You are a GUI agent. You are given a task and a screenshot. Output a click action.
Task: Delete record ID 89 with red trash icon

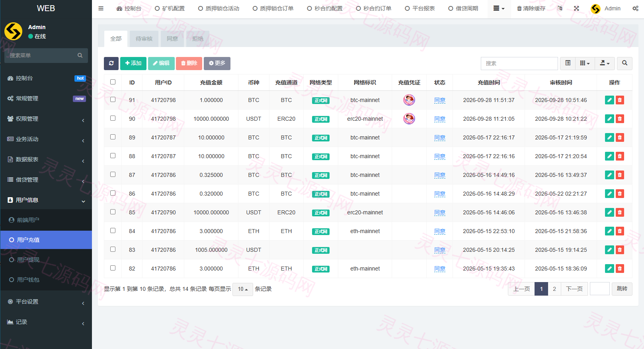tap(620, 137)
